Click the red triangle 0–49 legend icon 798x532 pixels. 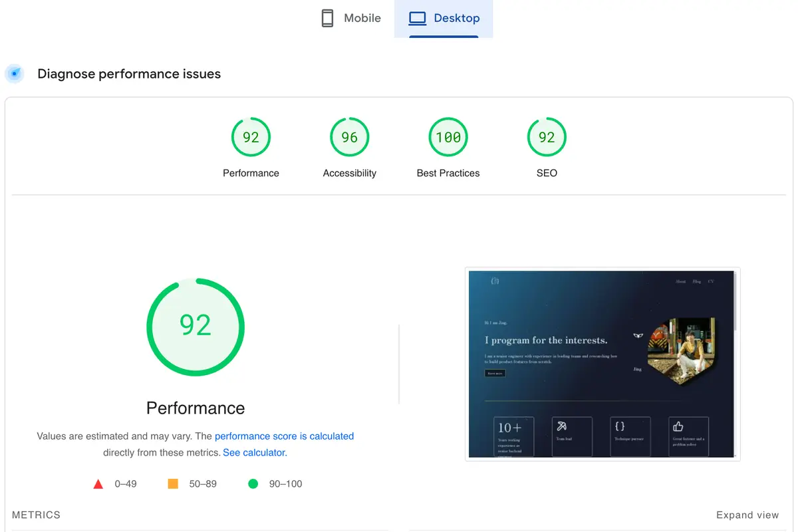(98, 484)
